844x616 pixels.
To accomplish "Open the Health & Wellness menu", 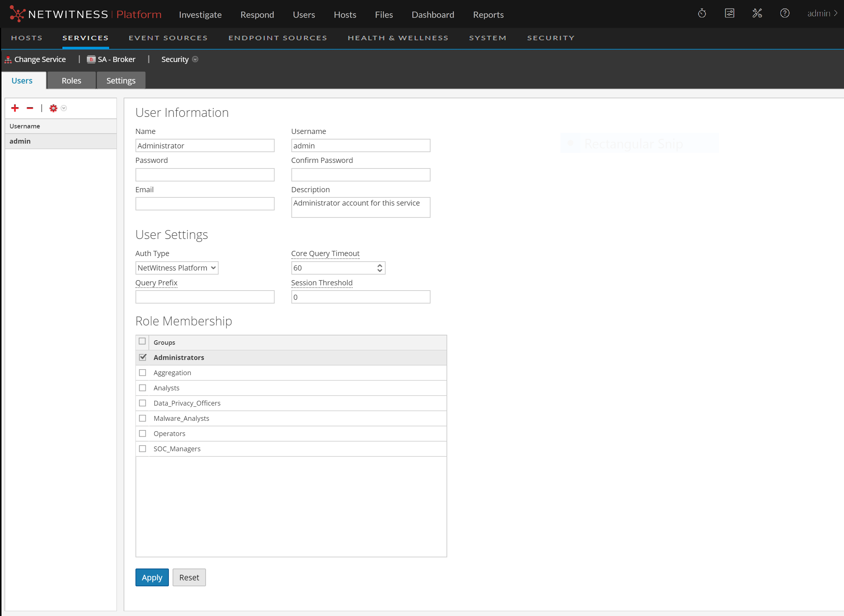I will (398, 38).
